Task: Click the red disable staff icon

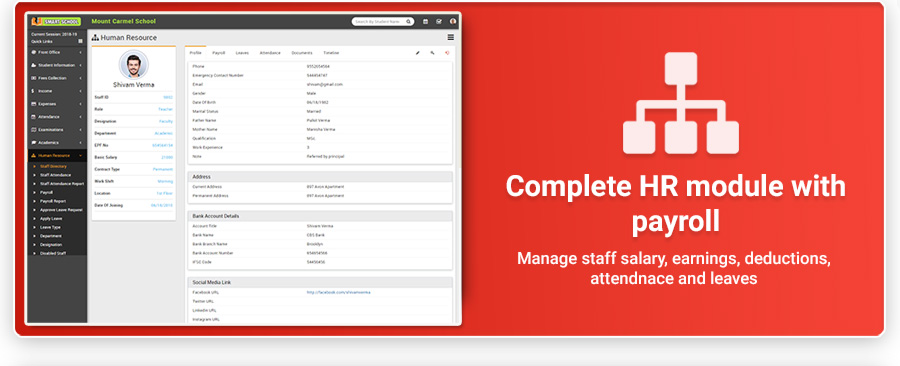Action: tap(447, 53)
